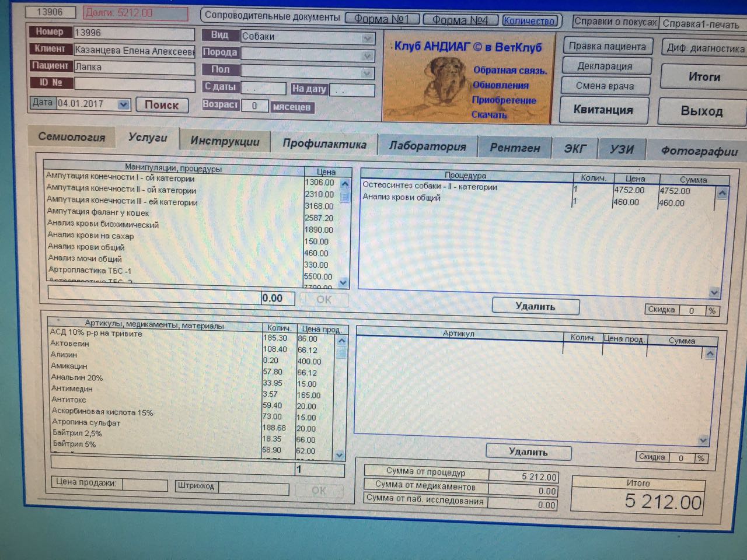The image size is (747, 560).
Task: Click Справка1-печать button
Action: click(x=700, y=24)
